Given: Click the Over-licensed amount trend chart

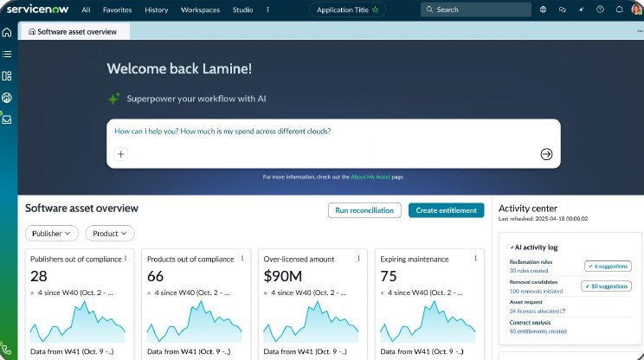Looking at the screenshot, I should [311, 322].
